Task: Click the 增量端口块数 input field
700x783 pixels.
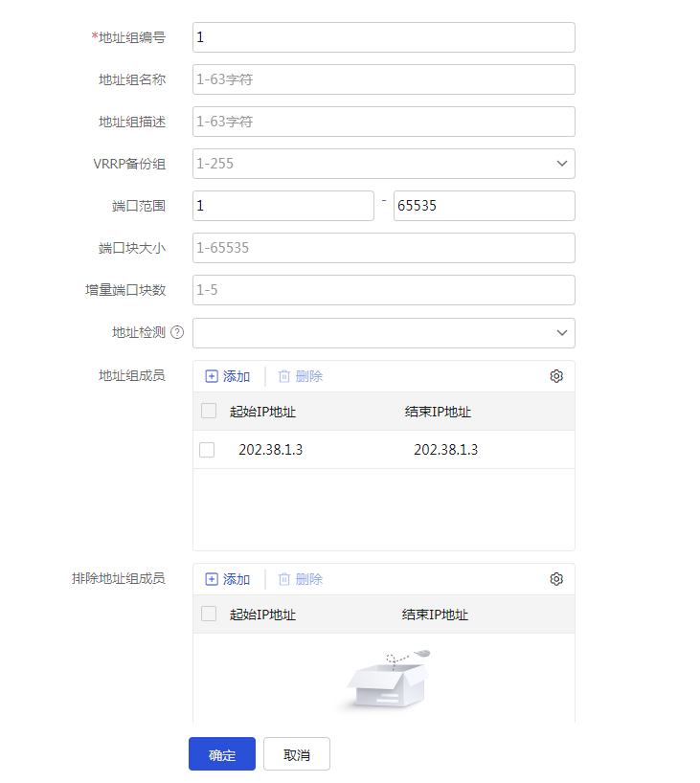Action: tap(384, 290)
